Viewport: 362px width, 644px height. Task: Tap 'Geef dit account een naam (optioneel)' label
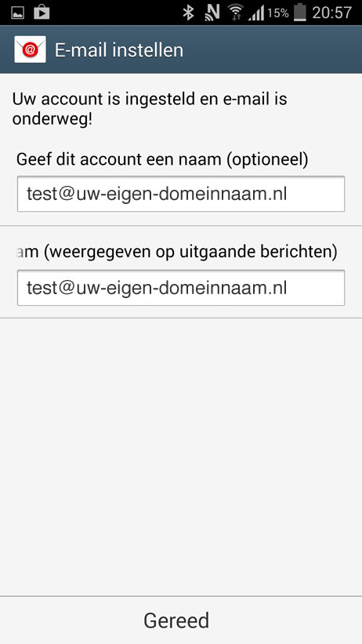pos(162,159)
